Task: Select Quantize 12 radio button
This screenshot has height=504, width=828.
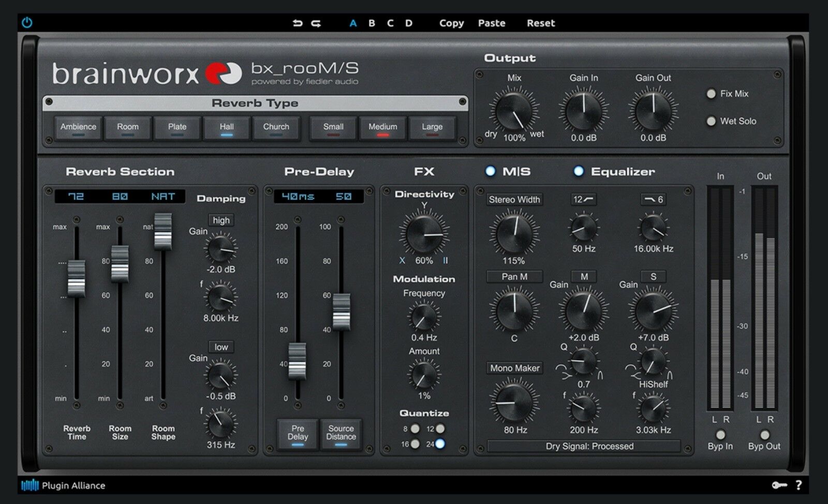Action: (440, 429)
